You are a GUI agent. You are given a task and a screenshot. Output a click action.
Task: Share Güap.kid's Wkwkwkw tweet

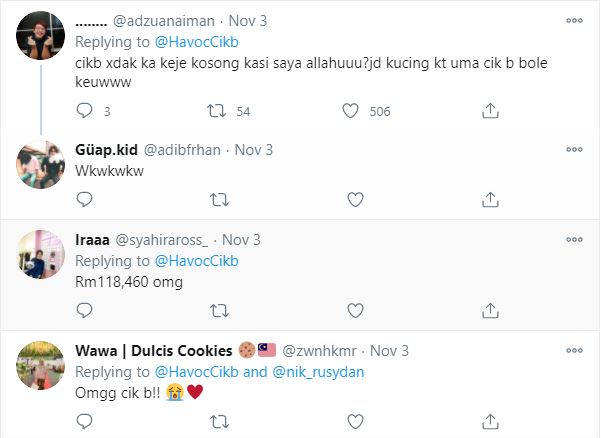click(x=490, y=200)
